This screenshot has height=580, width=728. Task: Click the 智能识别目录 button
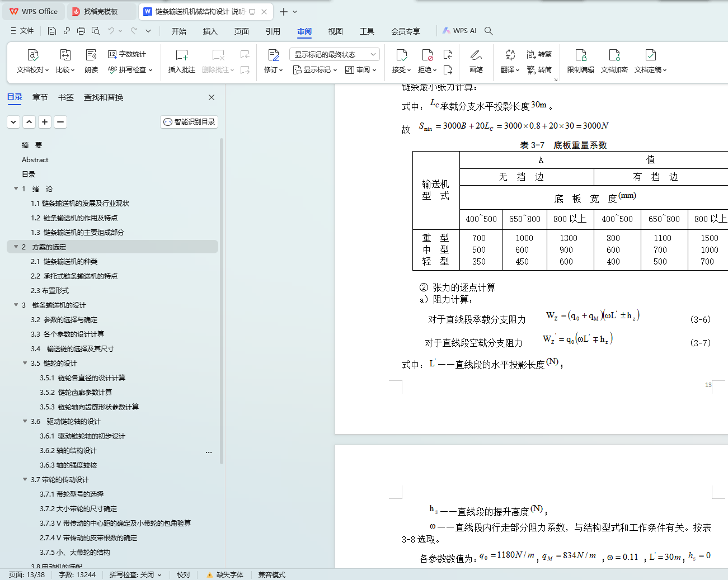coord(189,121)
